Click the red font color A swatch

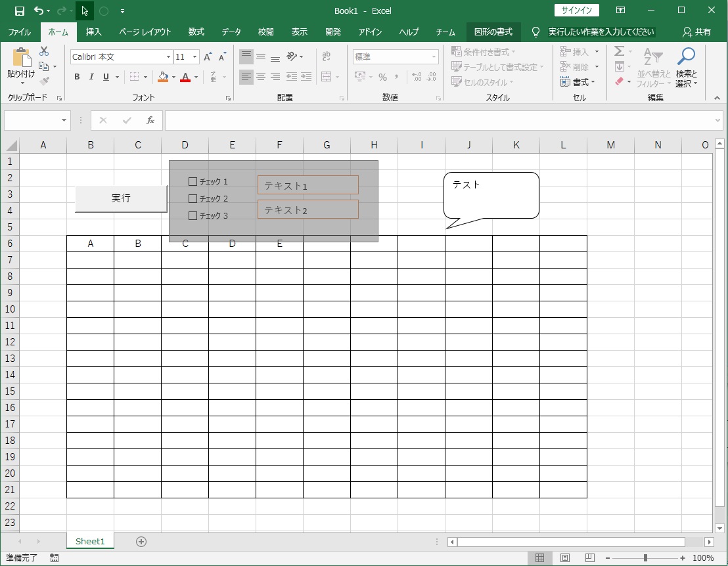click(185, 77)
